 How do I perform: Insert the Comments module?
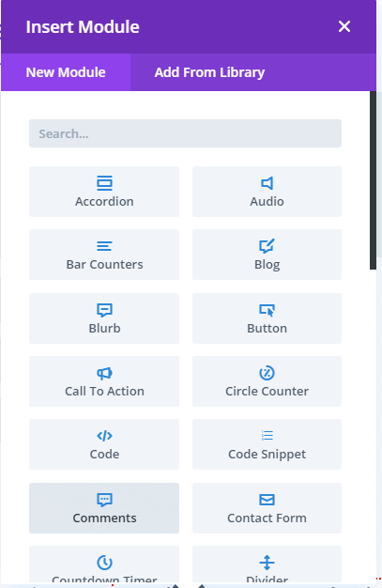(104, 508)
